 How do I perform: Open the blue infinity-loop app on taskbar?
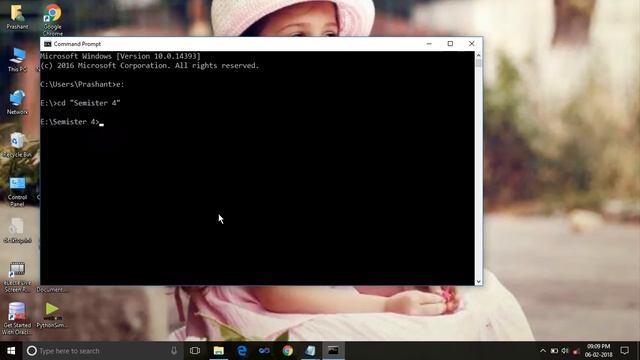(264, 351)
